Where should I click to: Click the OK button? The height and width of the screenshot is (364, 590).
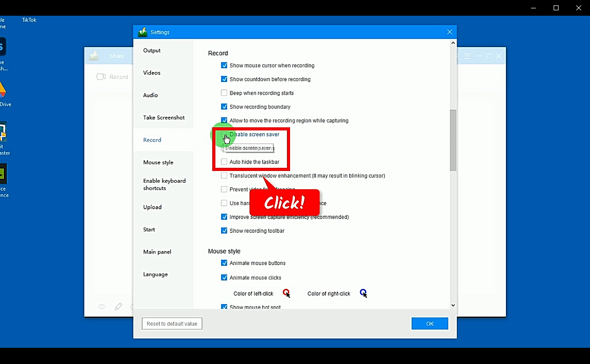429,323
